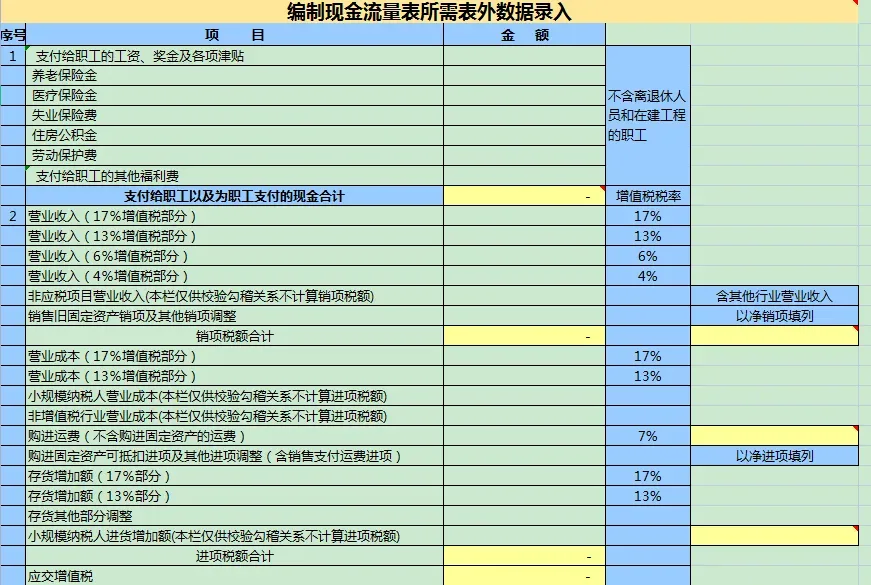
Task: Select 13% rate in 营业收入 row
Action: (648, 236)
